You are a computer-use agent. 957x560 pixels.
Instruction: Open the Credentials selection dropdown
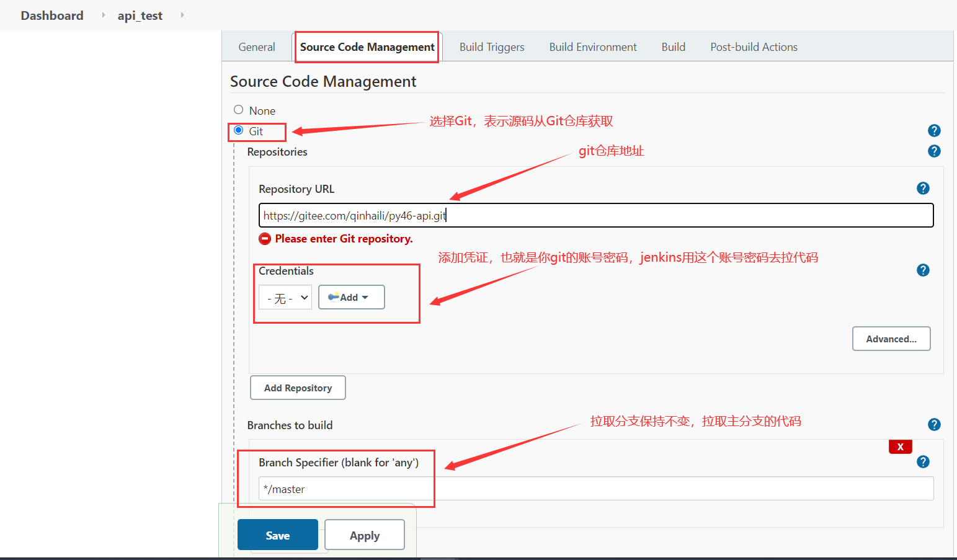click(285, 298)
